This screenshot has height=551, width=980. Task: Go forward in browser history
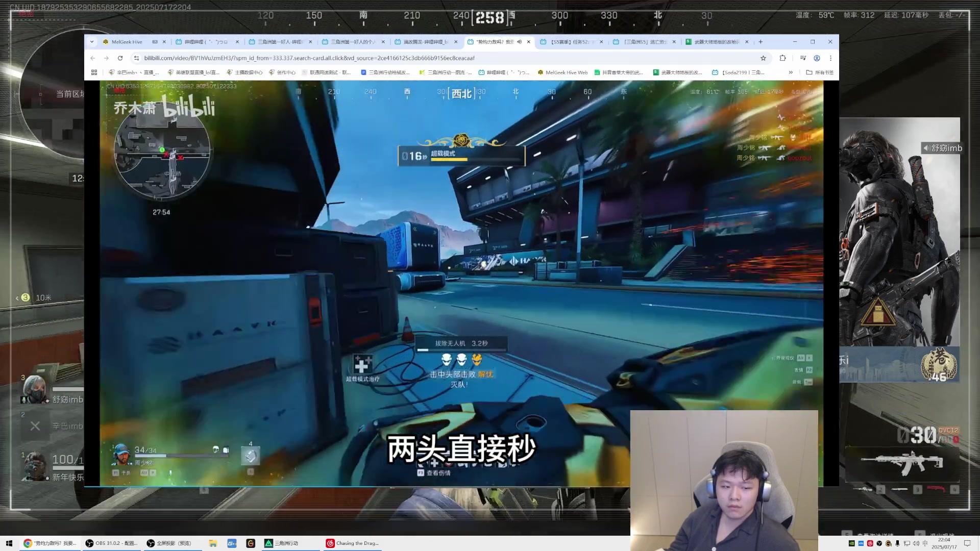(106, 58)
